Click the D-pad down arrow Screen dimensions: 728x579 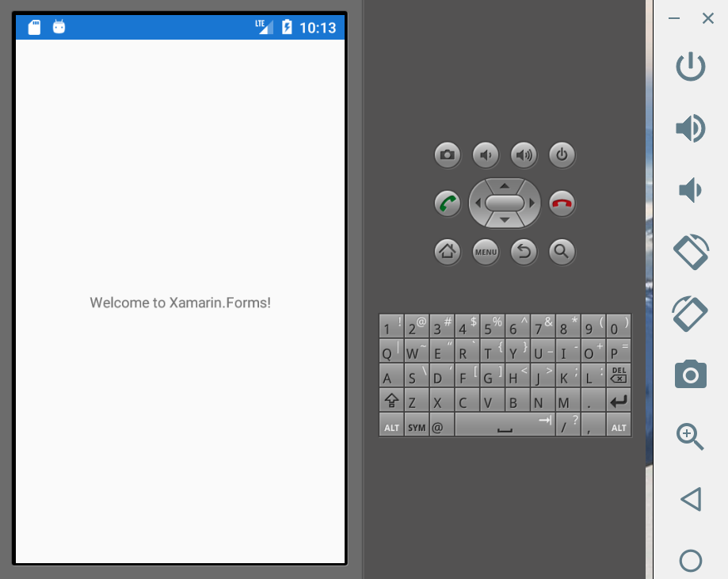pos(505,220)
